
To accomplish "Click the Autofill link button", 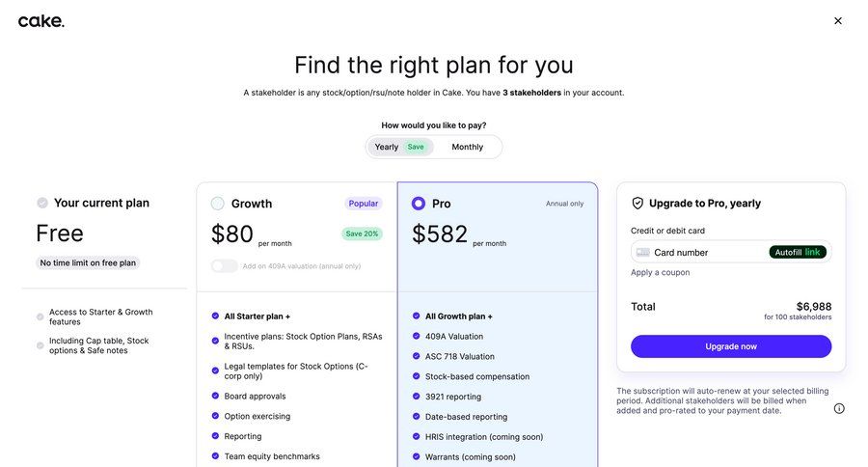I will [798, 253].
